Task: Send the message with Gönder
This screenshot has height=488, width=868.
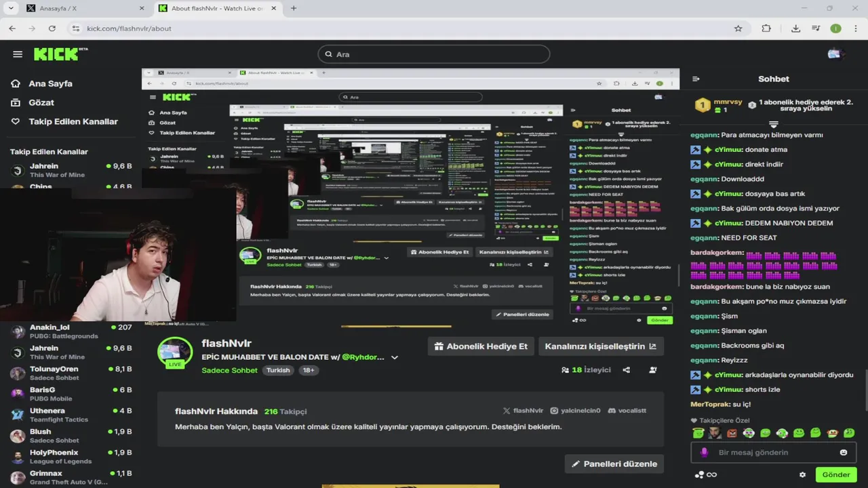Action: pyautogui.click(x=835, y=474)
